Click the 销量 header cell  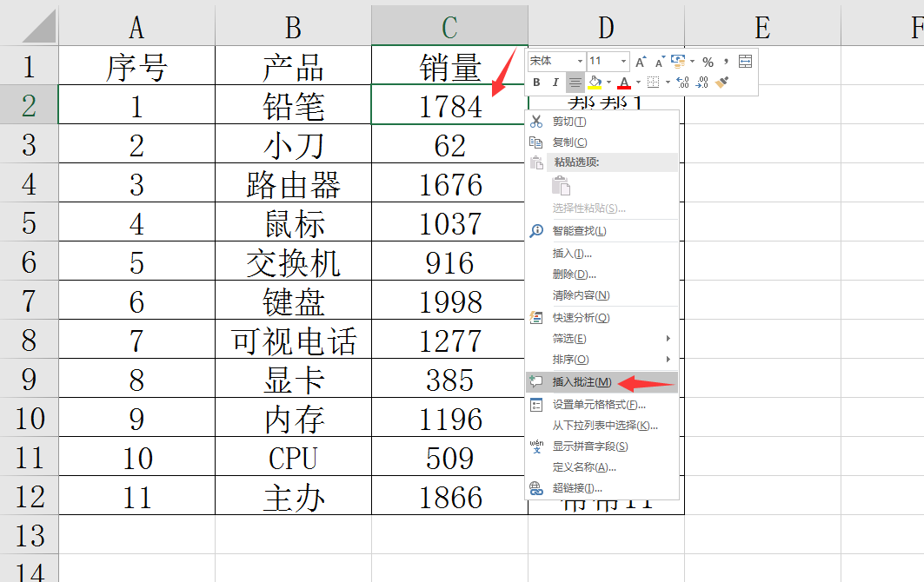[449, 65]
